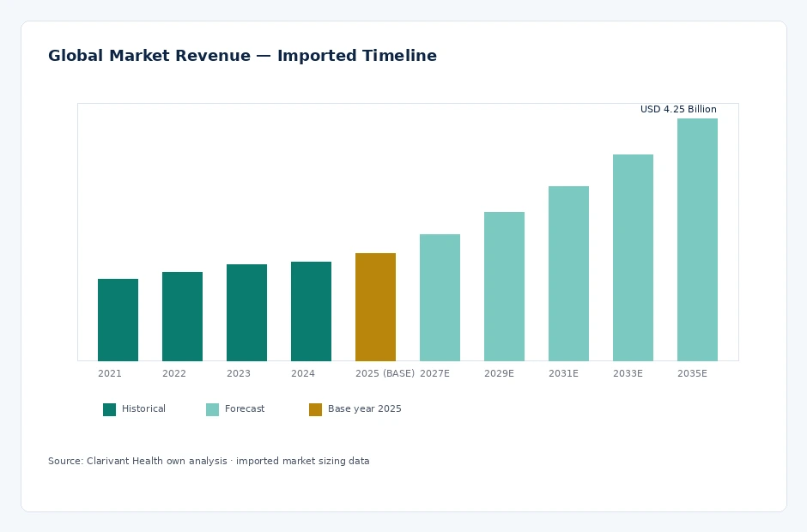Select the 2022 historical bar
Viewport: 807px width, 532px height.
(182, 317)
